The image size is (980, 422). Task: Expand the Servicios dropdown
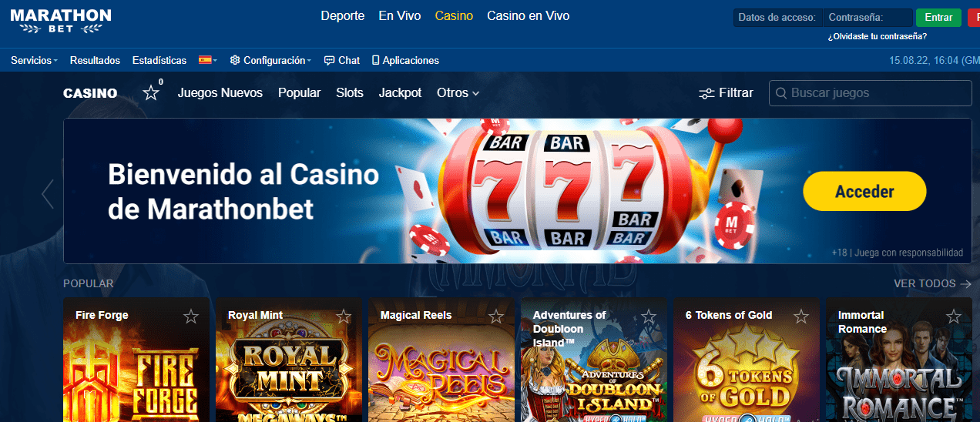coord(34,60)
